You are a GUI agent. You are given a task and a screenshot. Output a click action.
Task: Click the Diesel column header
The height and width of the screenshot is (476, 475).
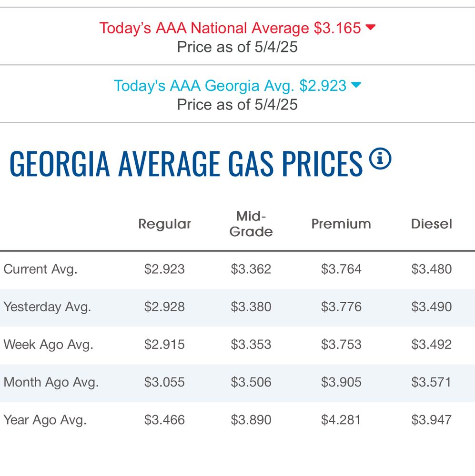click(432, 224)
